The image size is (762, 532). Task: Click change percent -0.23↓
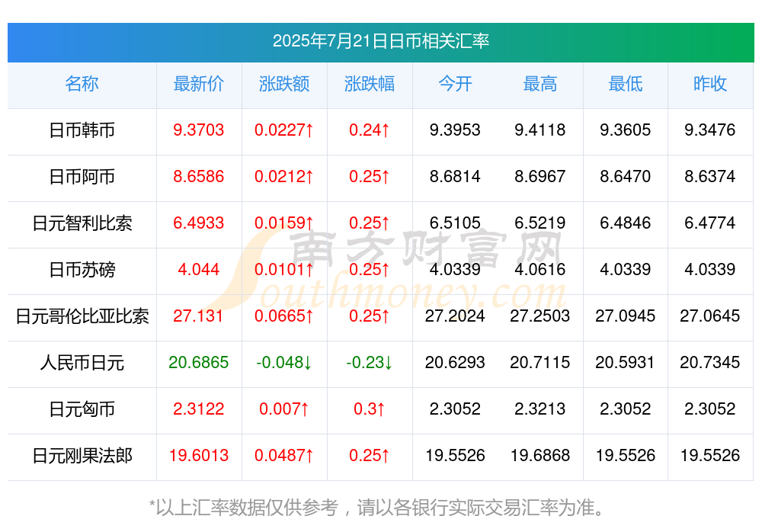pos(370,362)
